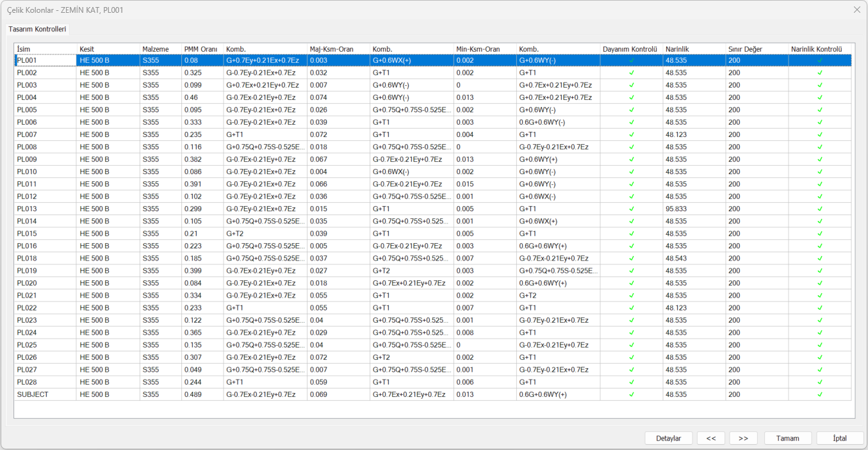Click the Dayanım Kontrolü checkmark for SUBJECT row

[631, 394]
